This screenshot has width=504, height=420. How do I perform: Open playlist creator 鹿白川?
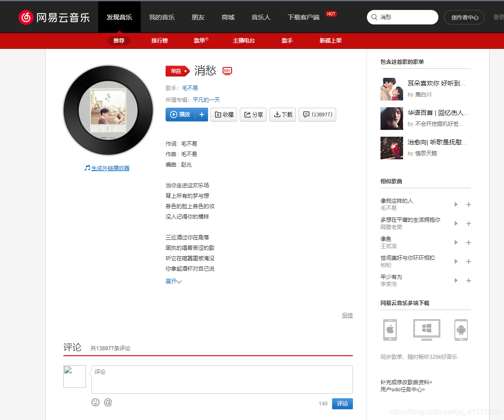point(423,95)
